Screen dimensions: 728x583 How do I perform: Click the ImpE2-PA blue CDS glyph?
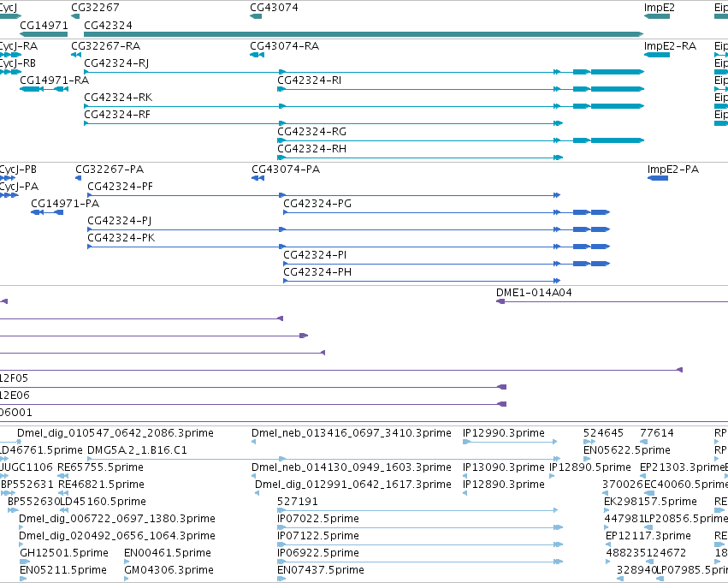click(x=658, y=178)
